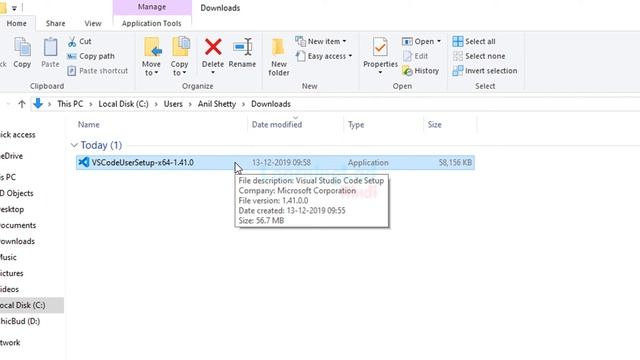Switch to the View ribbon tab
Viewport: 640px width, 360px height.
click(93, 23)
